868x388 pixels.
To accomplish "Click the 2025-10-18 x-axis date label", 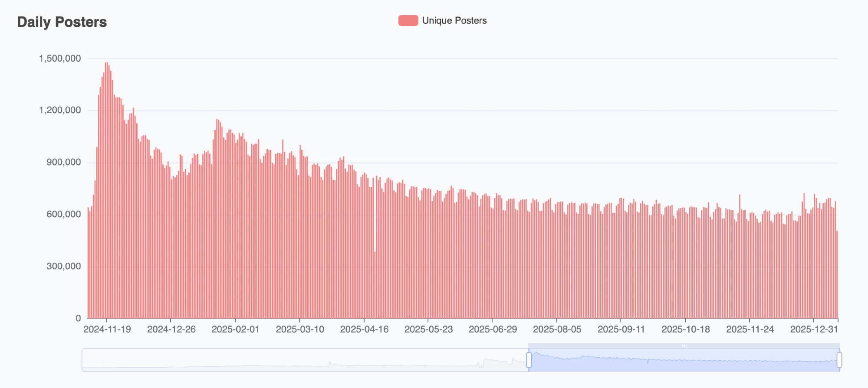I will [x=685, y=329].
